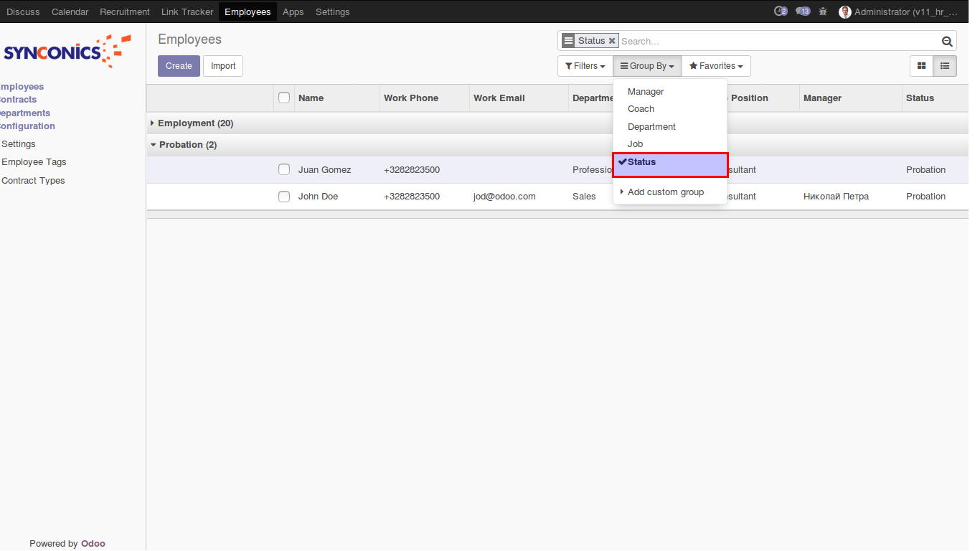Open the debug bug icon menu
Viewport: 980px width, 551px height.
823,11
